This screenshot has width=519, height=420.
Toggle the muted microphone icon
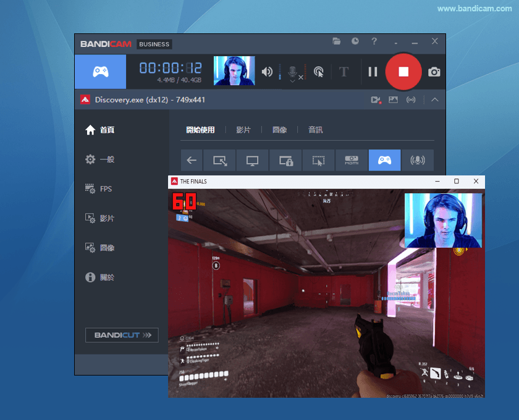click(x=293, y=71)
